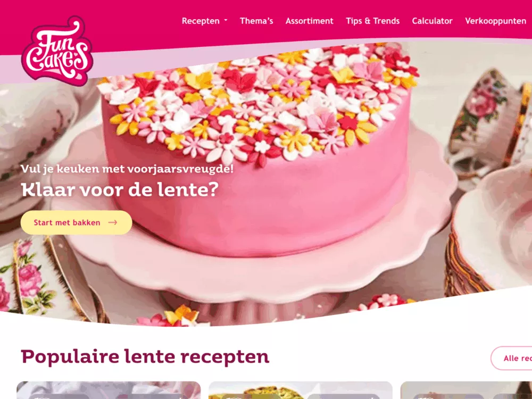
Task: Click the tag badge on middle recipe card
Action: click(252, 396)
